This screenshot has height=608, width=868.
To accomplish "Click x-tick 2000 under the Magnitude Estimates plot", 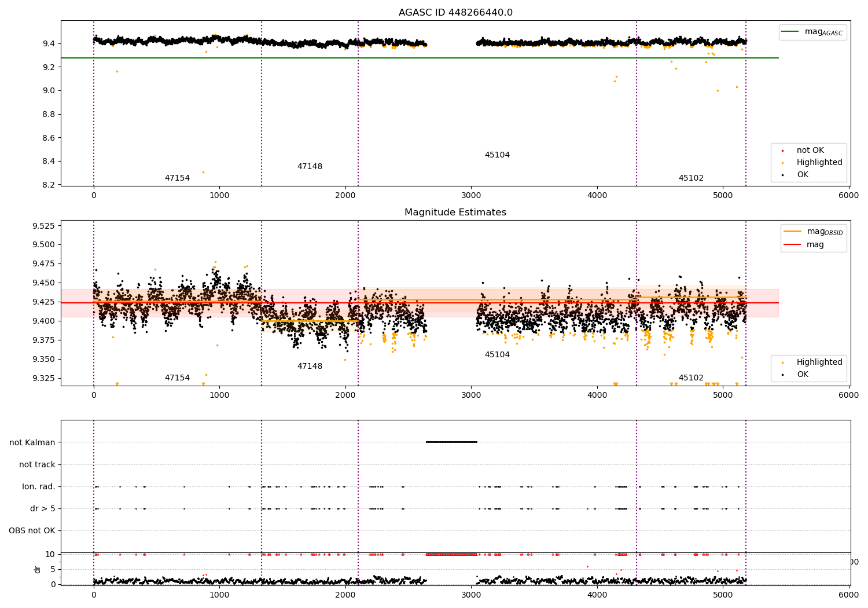I will pyautogui.click(x=345, y=395).
